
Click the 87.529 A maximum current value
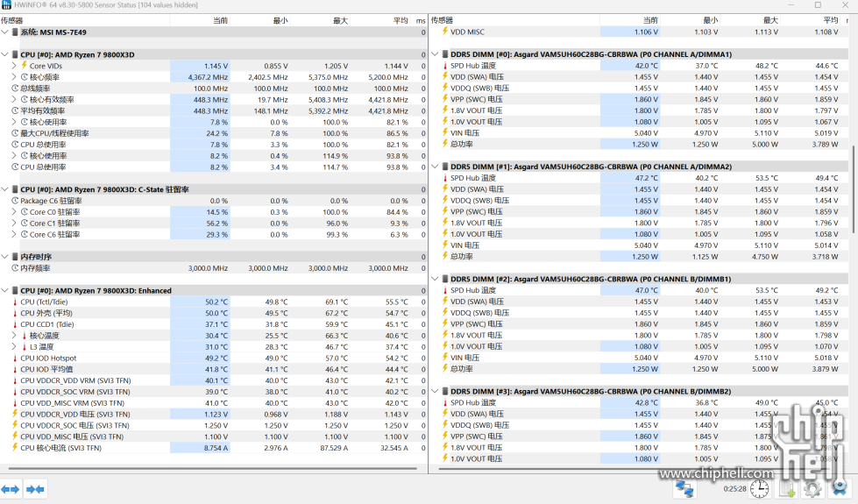334,448
